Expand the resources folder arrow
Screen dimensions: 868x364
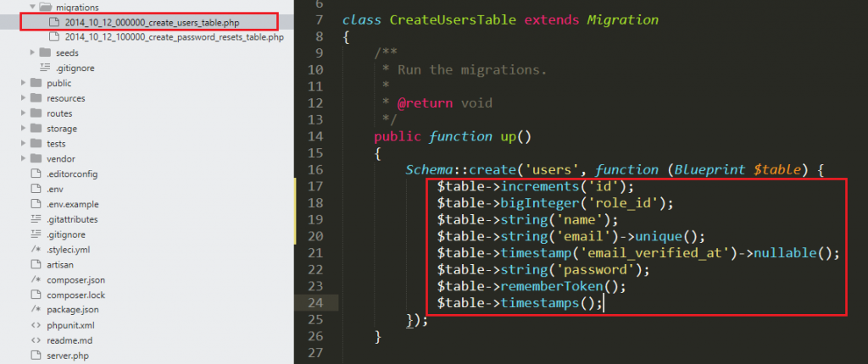click(23, 98)
